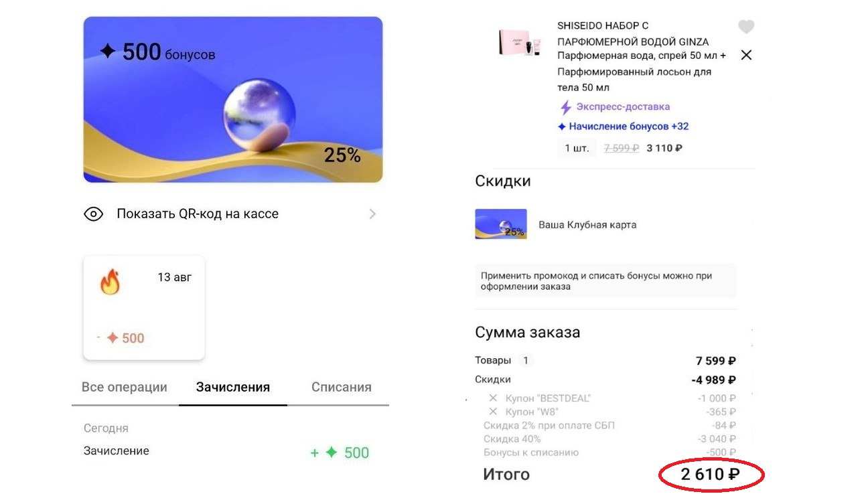Screen dimensions: 868x494
Task: Click the eye icon next to QR-код
Action: point(93,214)
